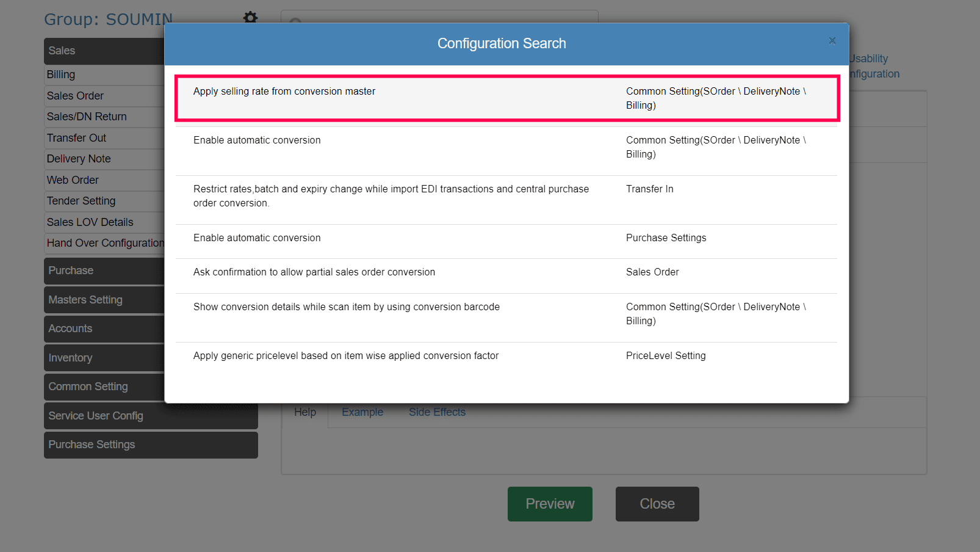This screenshot has height=552, width=980.
Task: Switch to the Example tab
Action: point(362,412)
